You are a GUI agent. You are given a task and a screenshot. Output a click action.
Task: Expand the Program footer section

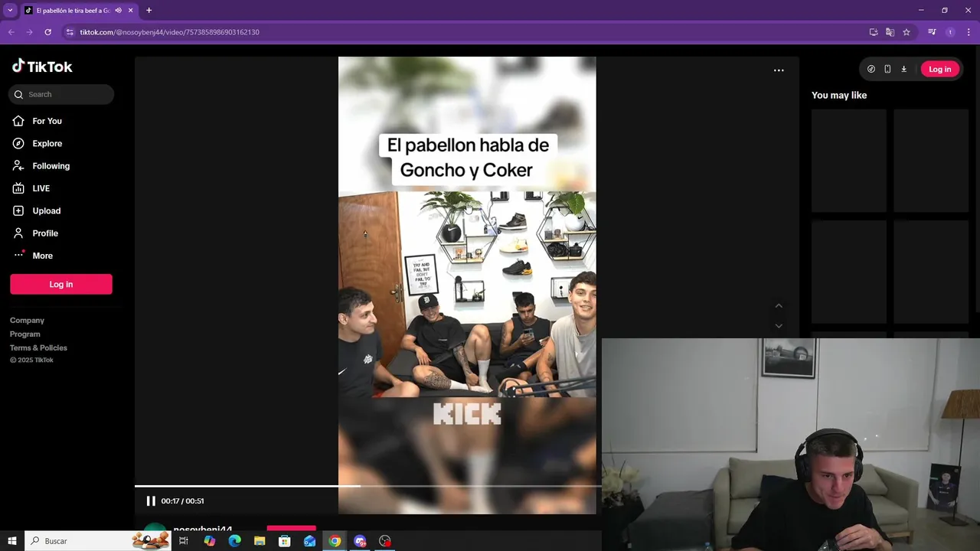click(x=25, y=334)
